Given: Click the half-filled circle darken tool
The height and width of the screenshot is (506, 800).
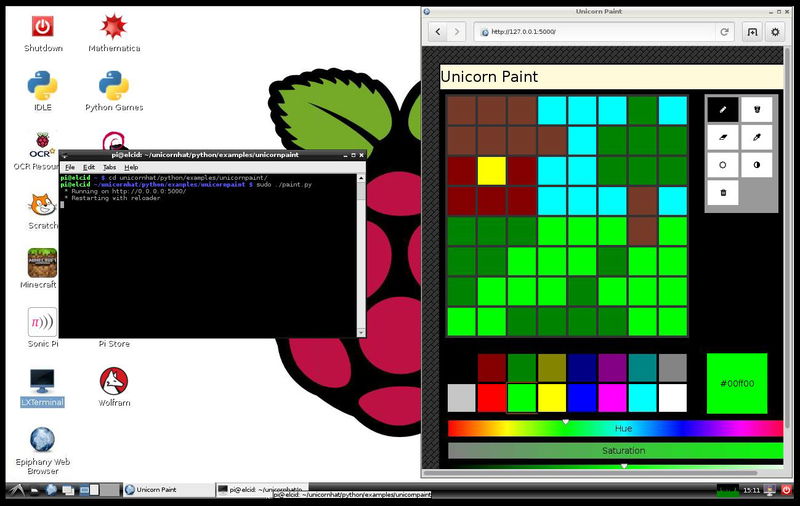Looking at the screenshot, I should [x=757, y=165].
